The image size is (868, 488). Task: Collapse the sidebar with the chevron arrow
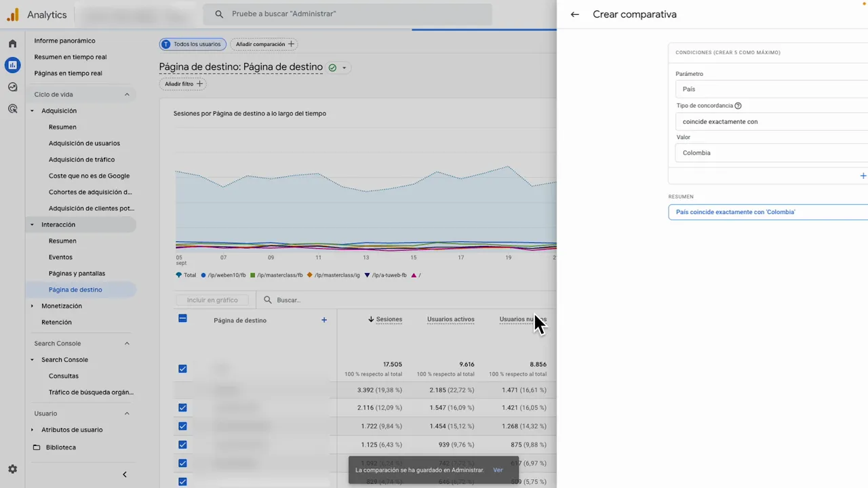tap(124, 474)
